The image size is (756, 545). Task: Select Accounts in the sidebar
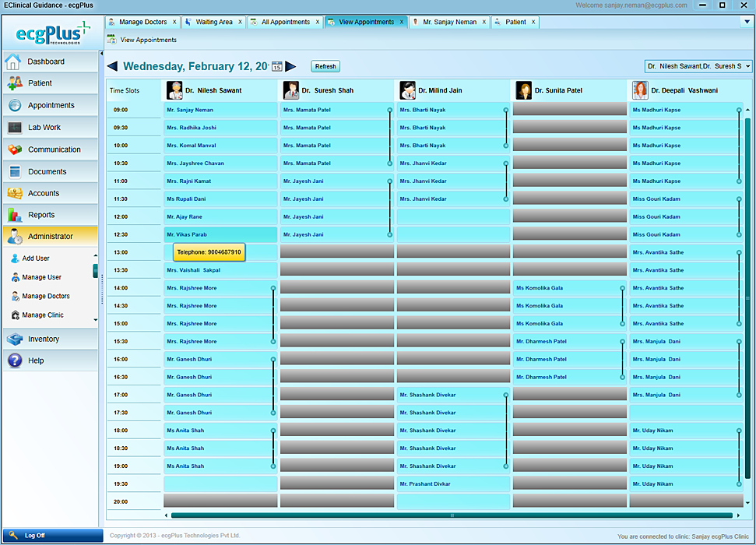44,193
